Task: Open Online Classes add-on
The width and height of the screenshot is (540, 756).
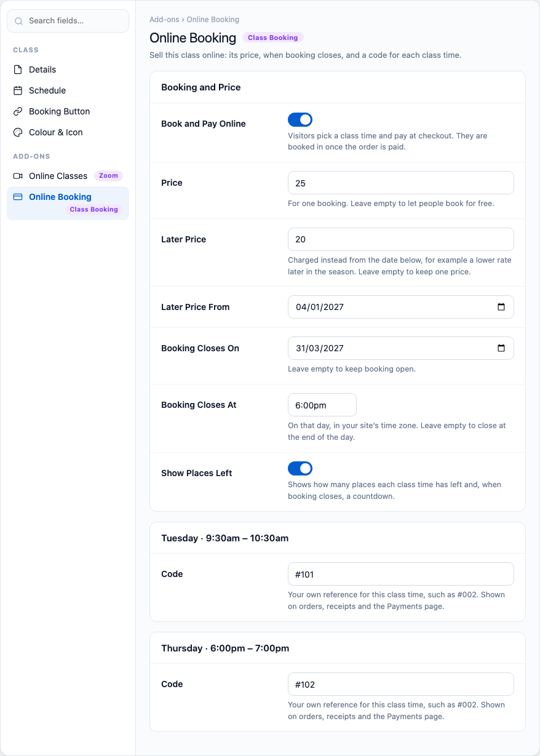Action: (x=68, y=176)
